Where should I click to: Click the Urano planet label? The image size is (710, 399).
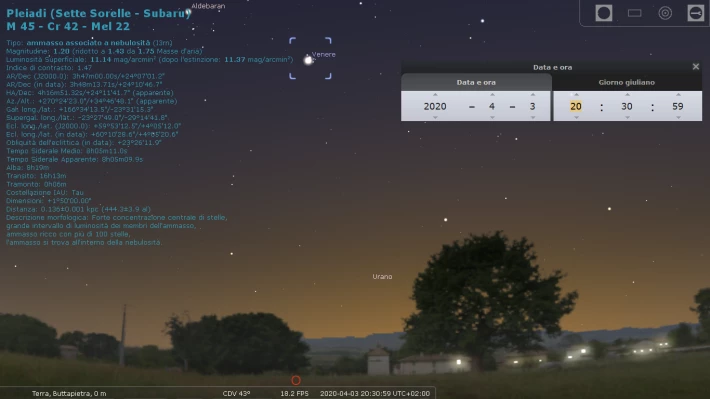click(x=382, y=276)
